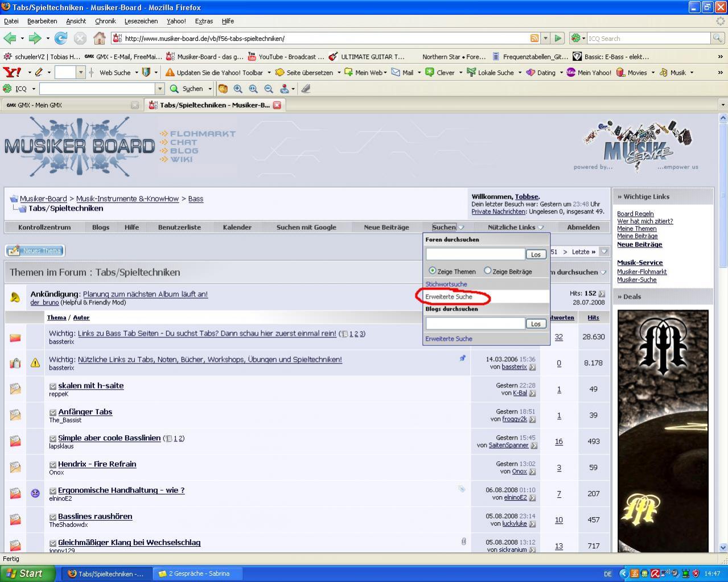Open the address bar history dropdown
This screenshot has height=582, width=728.
tap(546, 38)
